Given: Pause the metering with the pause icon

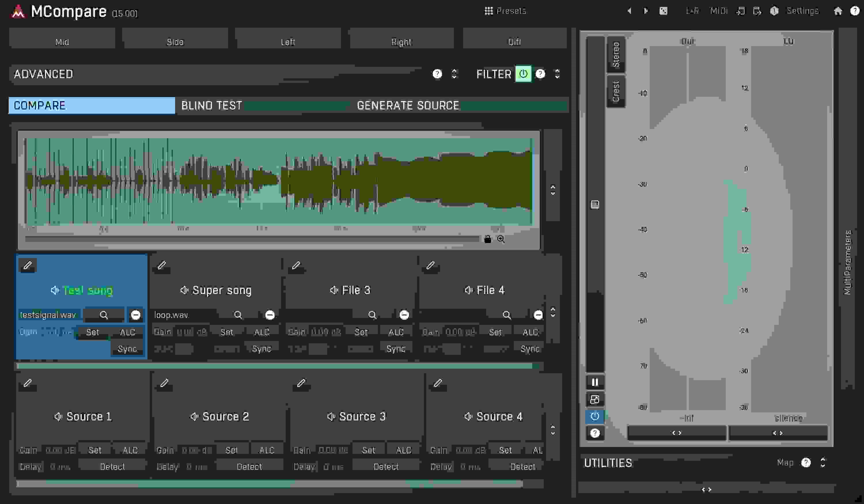Looking at the screenshot, I should 595,382.
